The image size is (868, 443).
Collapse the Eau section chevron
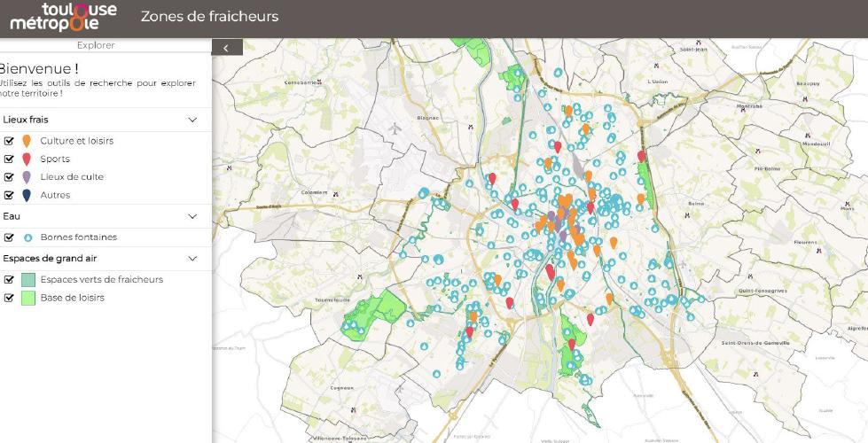pyautogui.click(x=192, y=217)
